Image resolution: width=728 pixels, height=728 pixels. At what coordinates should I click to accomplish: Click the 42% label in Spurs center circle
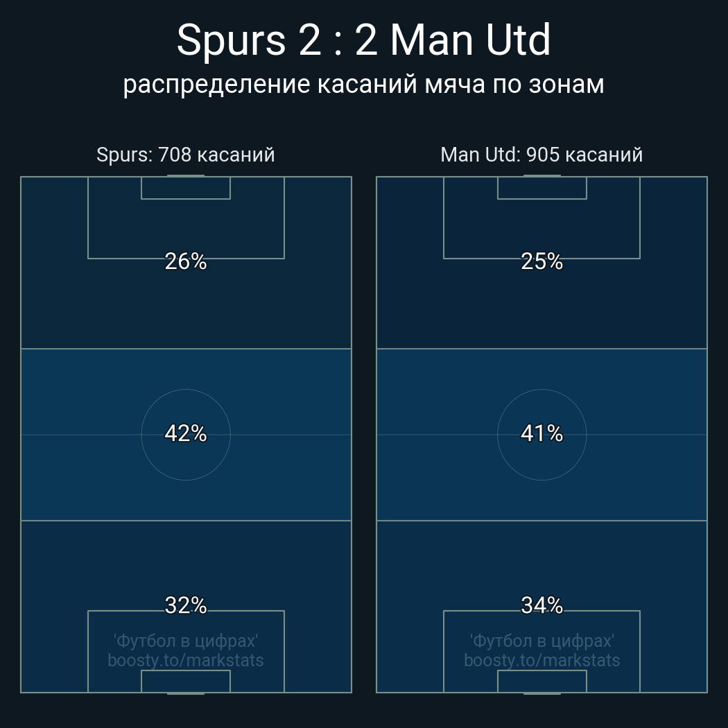[186, 433]
